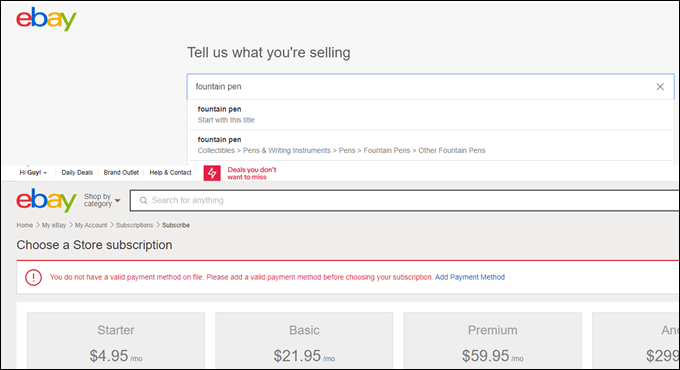
Task: Click the magnifier icon in search box
Action: 143,200
